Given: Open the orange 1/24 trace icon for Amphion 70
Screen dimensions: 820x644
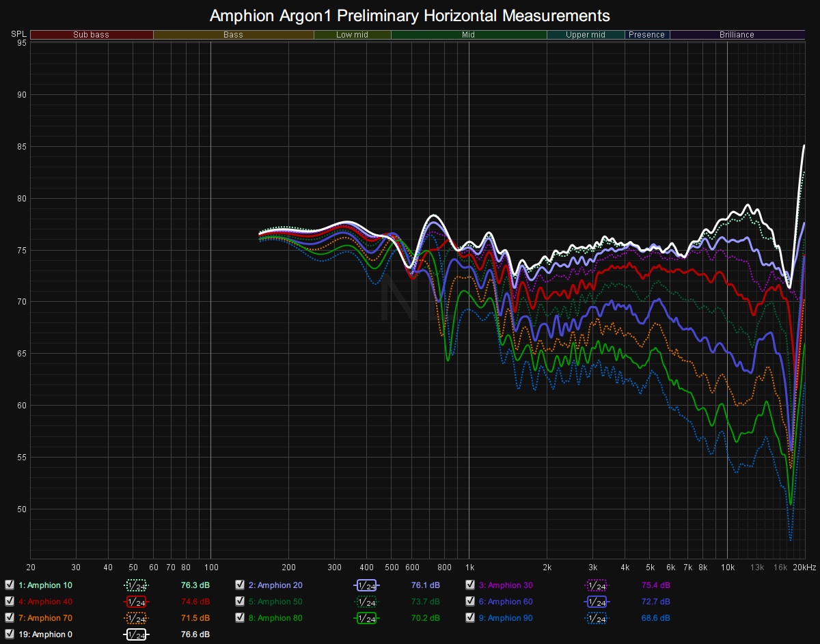Looking at the screenshot, I should pyautogui.click(x=136, y=618).
